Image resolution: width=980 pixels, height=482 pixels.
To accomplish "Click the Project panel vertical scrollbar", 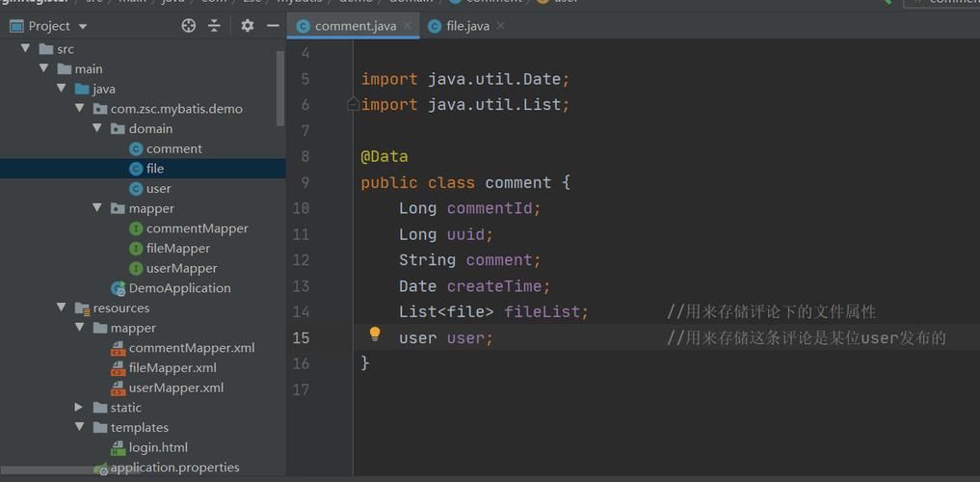I will pos(280,87).
